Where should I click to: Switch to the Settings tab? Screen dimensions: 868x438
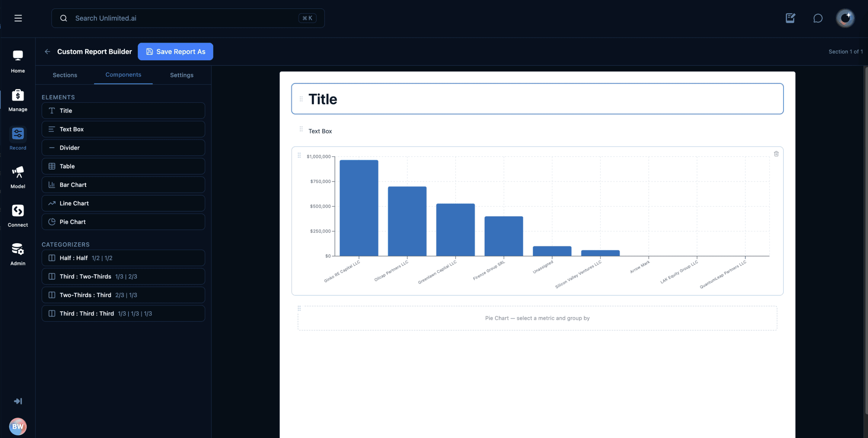pyautogui.click(x=182, y=75)
